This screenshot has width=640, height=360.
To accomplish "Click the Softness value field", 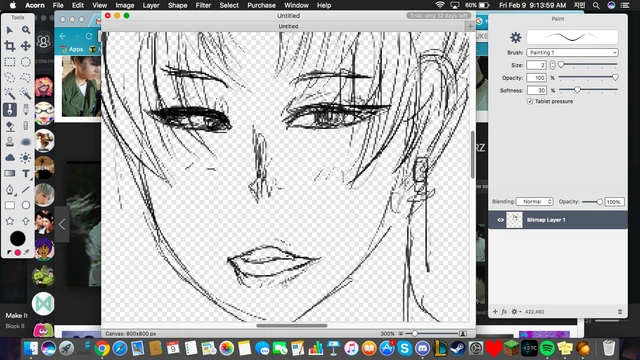I will pos(536,90).
